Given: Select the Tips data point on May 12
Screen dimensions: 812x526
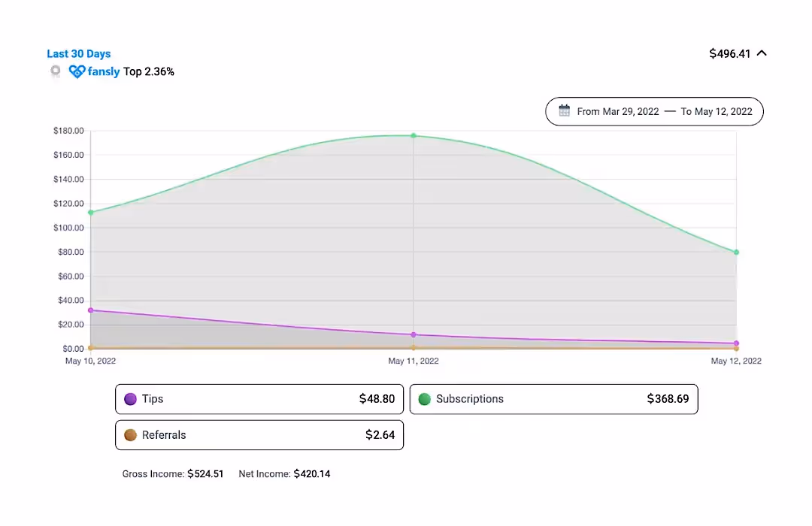Looking at the screenshot, I should pos(736,343).
